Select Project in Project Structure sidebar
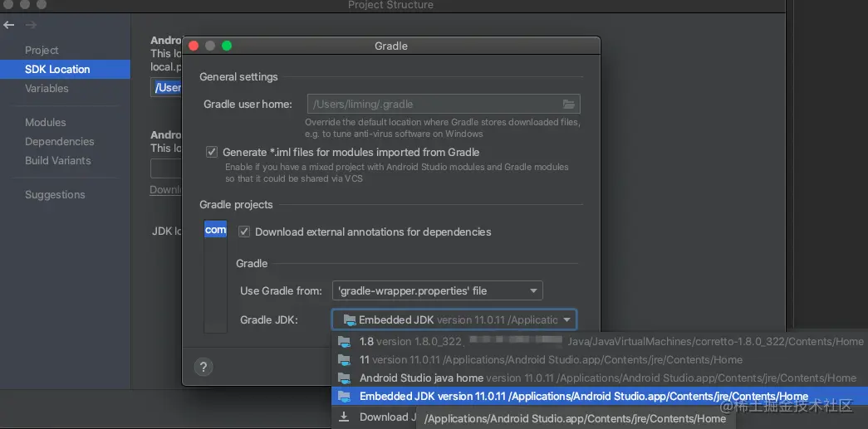 coord(42,51)
